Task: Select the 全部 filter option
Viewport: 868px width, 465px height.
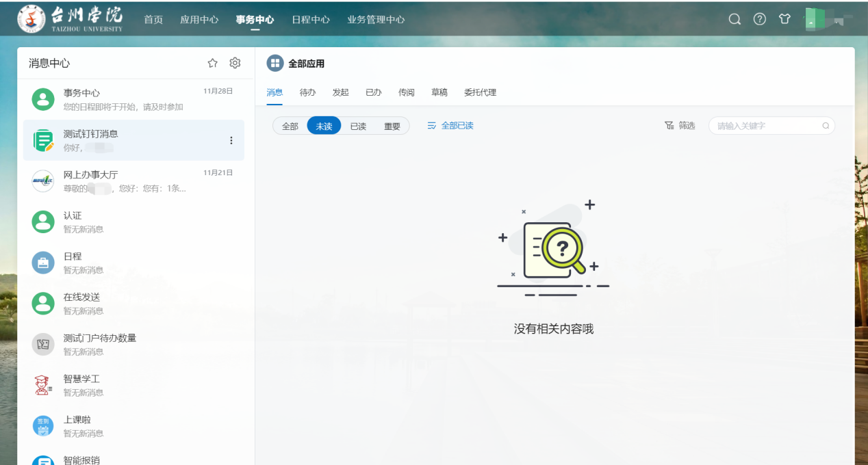Action: tap(290, 127)
